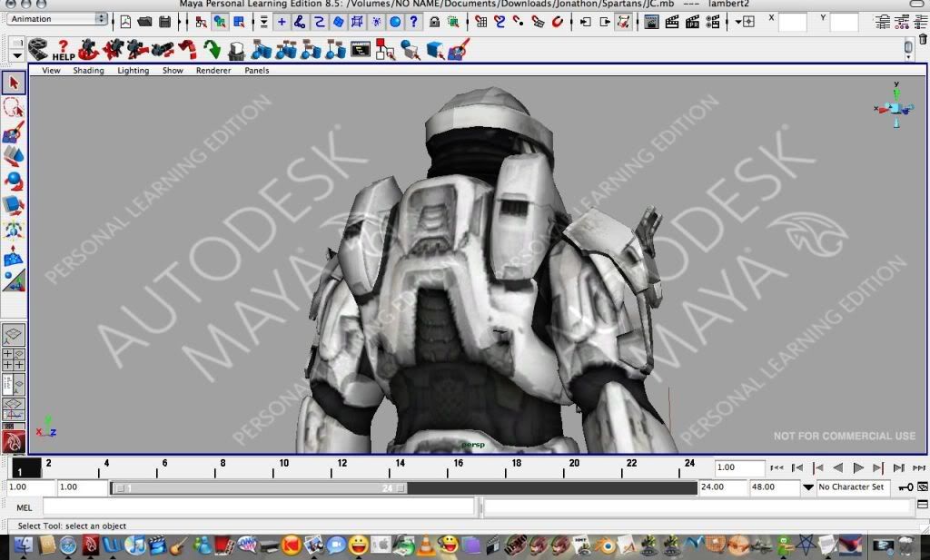
Task: Click the Lock Selection padlock icon
Action: (x=434, y=22)
